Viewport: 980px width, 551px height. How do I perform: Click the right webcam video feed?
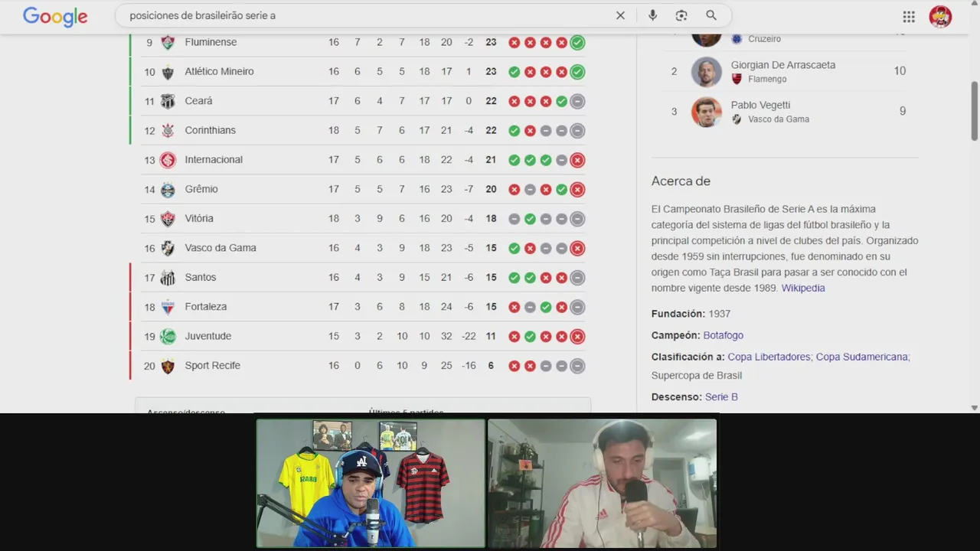(603, 483)
